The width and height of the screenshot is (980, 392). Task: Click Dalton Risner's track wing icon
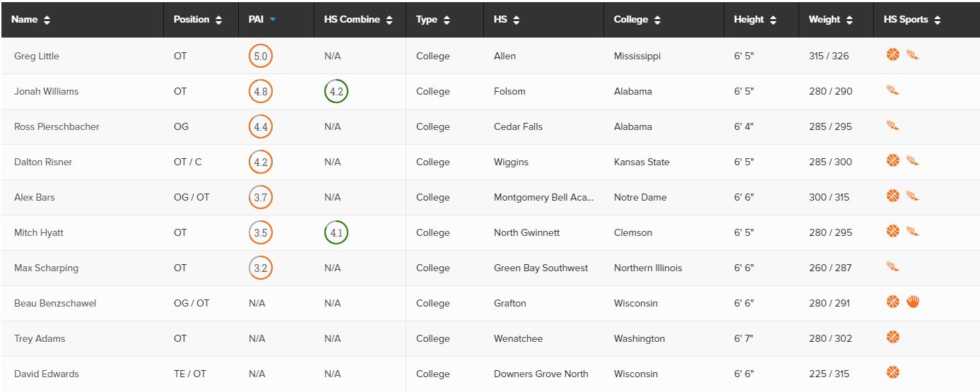912,160
